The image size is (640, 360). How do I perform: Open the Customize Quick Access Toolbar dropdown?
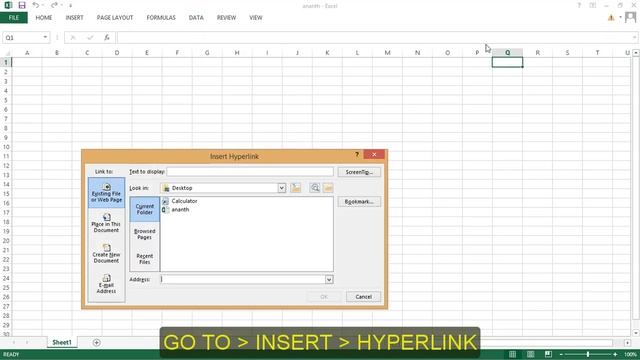tap(71, 6)
